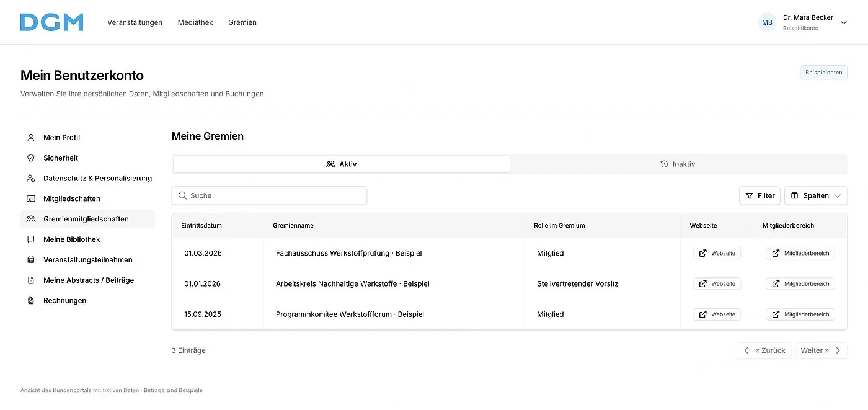This screenshot has width=868, height=410.
Task: Select the Aktiv tab
Action: point(342,164)
